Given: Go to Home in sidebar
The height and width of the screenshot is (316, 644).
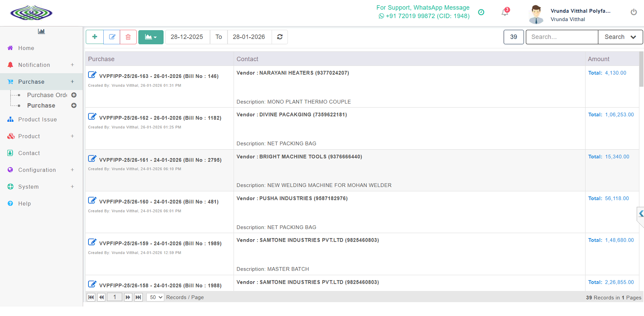Looking at the screenshot, I should pyautogui.click(x=26, y=48).
